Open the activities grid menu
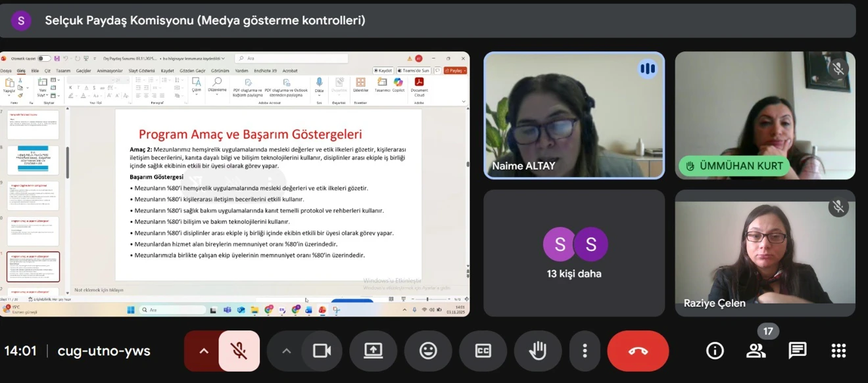The width and height of the screenshot is (868, 383). [838, 351]
